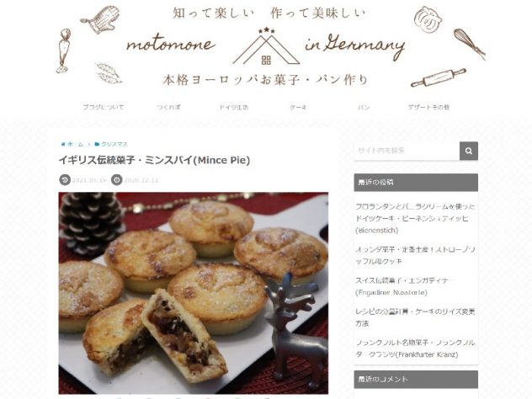The width and height of the screenshot is (532, 399).
Task: Click the updated-date refresh icon
Action: point(65,180)
